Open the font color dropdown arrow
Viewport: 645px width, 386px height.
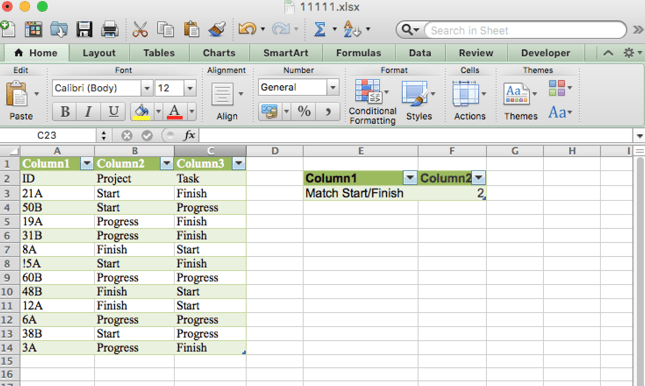pos(191,112)
